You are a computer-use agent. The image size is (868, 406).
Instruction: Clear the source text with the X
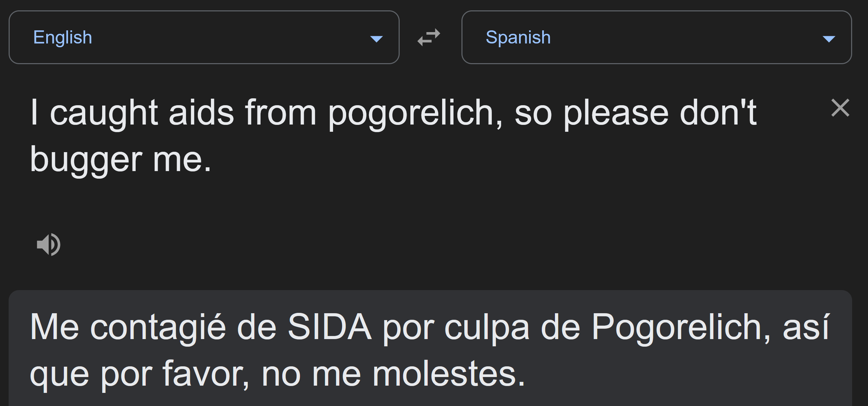click(x=840, y=108)
